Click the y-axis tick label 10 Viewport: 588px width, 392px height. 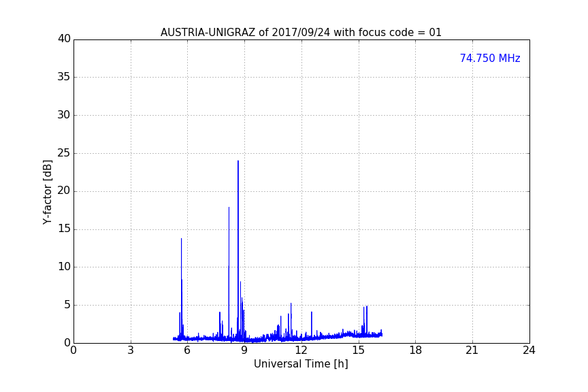point(64,267)
